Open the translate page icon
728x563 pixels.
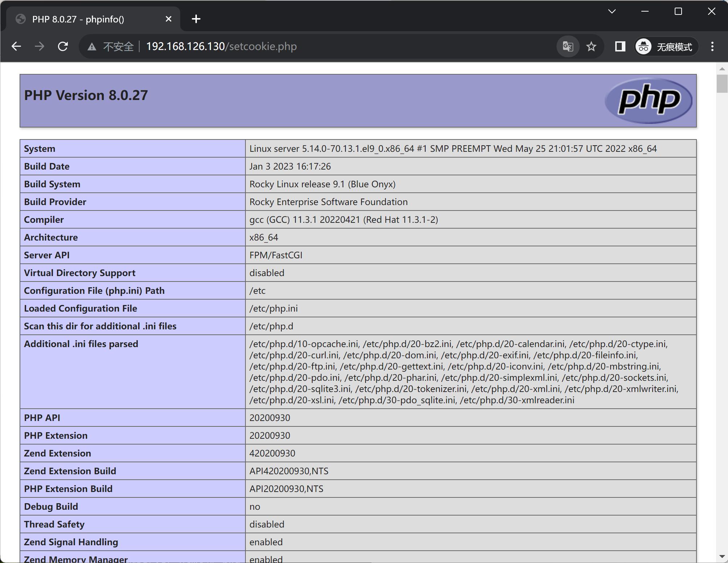568,46
